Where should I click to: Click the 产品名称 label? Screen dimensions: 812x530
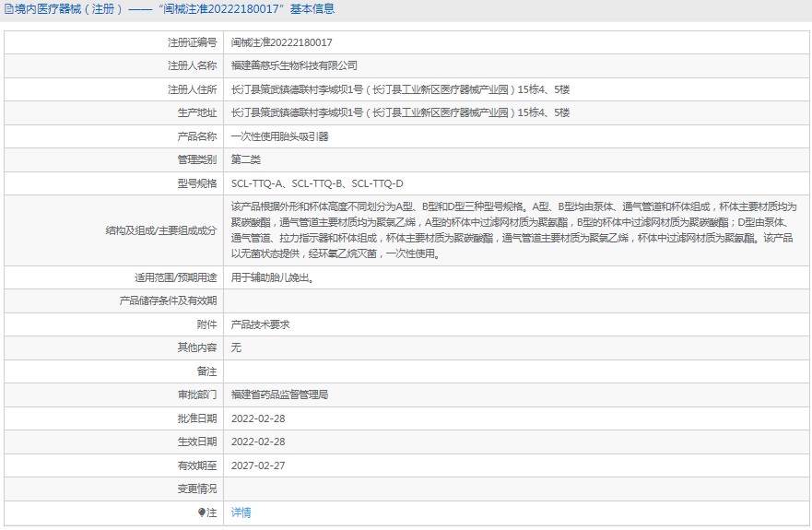tap(197, 136)
